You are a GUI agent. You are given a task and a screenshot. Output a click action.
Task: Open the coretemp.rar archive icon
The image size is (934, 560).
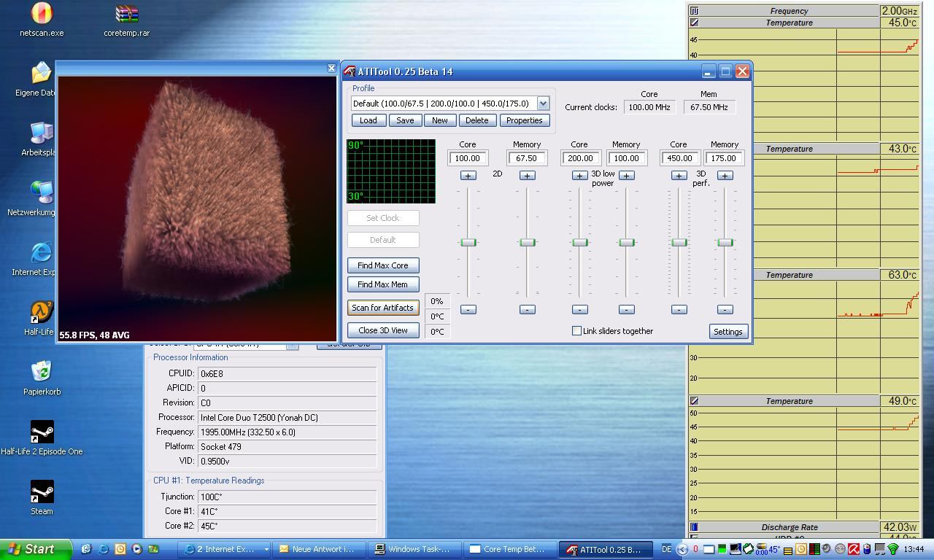(126, 14)
